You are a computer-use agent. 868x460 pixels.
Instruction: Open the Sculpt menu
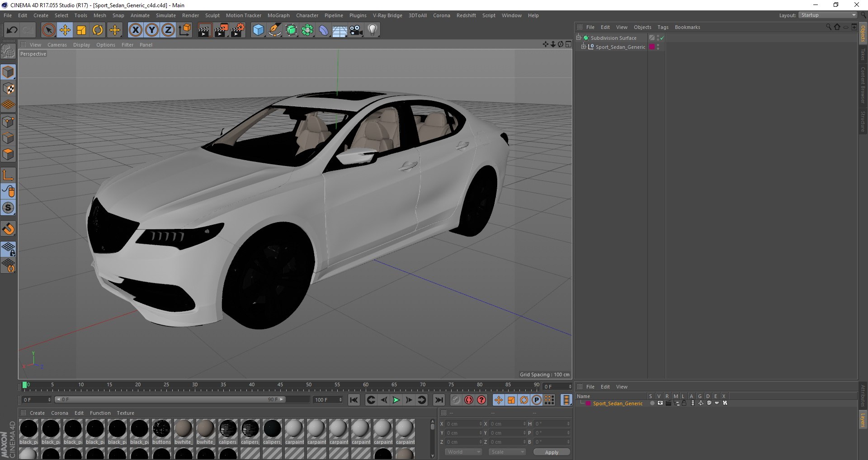click(x=212, y=15)
